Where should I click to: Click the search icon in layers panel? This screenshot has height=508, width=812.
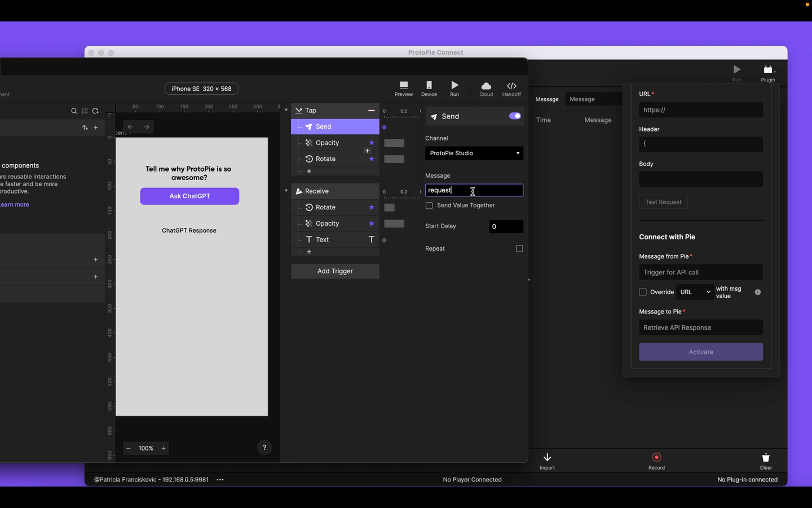point(74,111)
